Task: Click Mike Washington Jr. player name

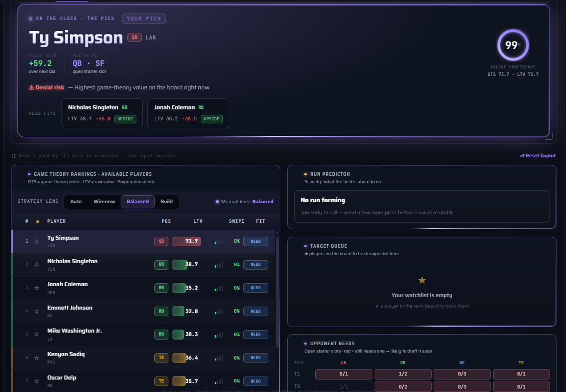Action: [x=75, y=331]
